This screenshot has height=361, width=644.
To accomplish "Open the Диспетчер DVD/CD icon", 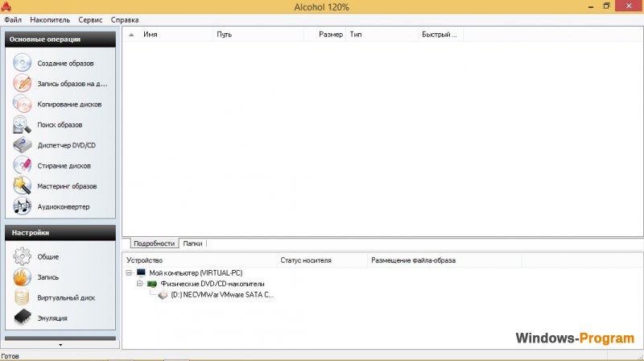I will coord(23,145).
